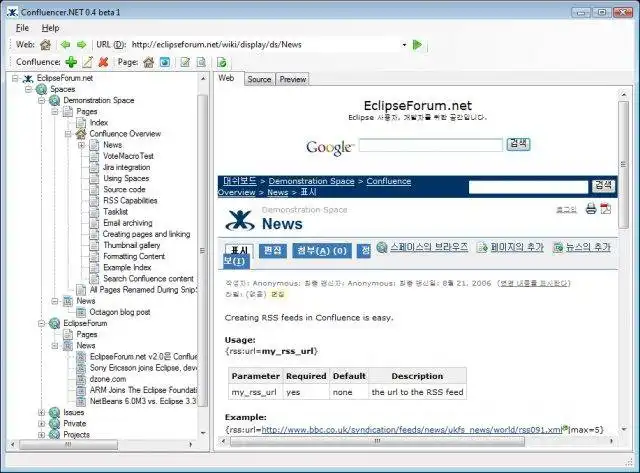Click the globe icon beside Private space
Viewport: 640px width, 473px height.
54,424
